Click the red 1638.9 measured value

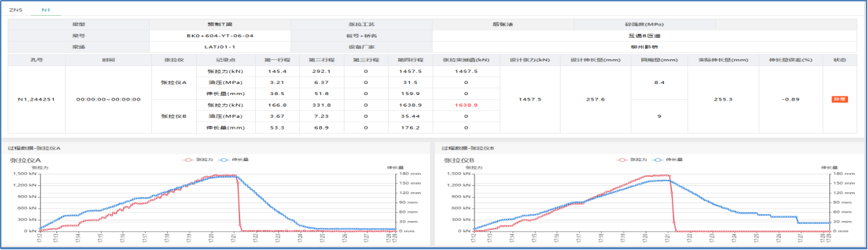click(x=466, y=105)
